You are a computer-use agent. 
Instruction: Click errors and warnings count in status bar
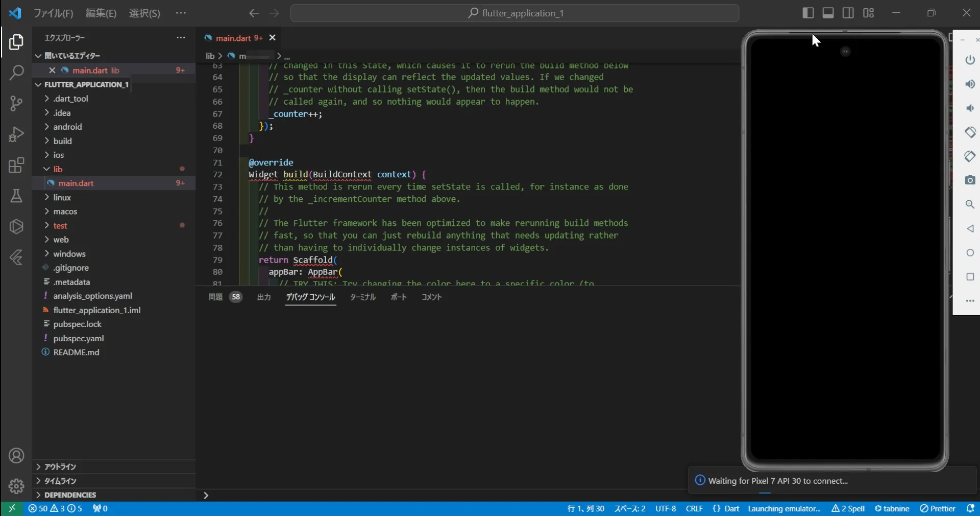point(55,508)
